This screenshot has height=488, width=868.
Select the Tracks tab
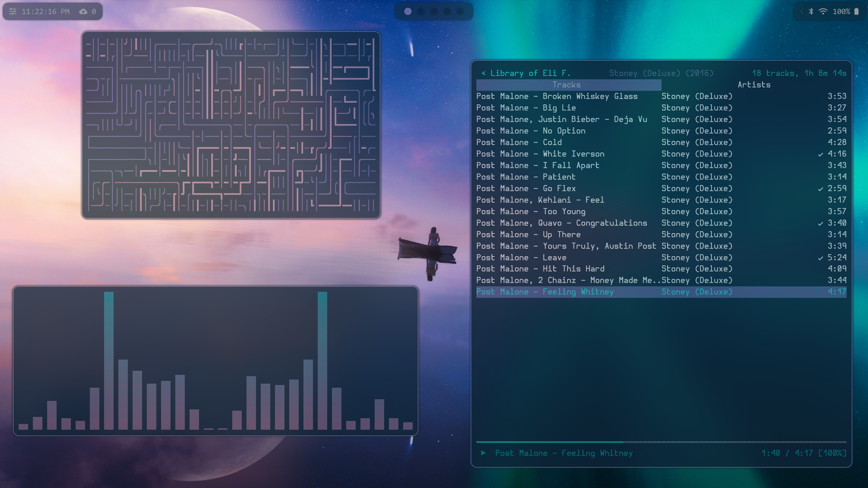567,85
